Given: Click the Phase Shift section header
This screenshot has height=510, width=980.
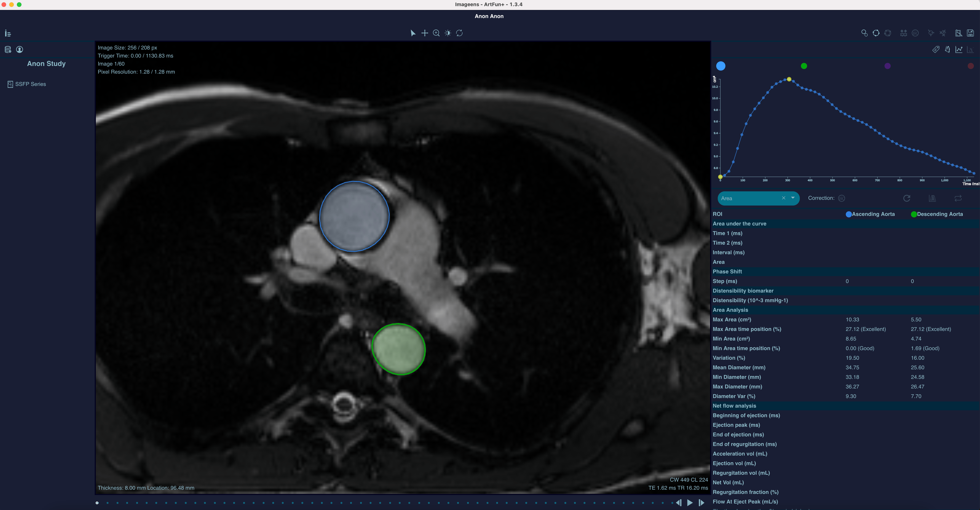Looking at the screenshot, I should pyautogui.click(x=845, y=272).
